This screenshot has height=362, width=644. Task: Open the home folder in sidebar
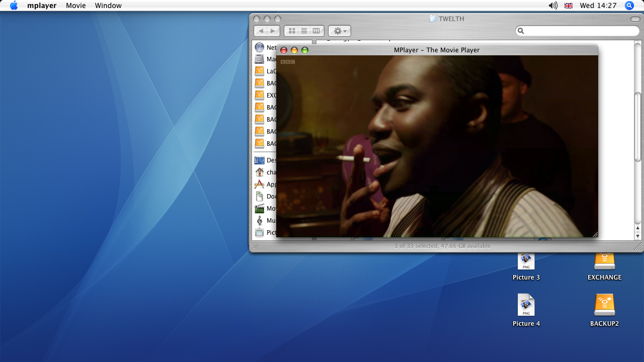click(x=265, y=172)
